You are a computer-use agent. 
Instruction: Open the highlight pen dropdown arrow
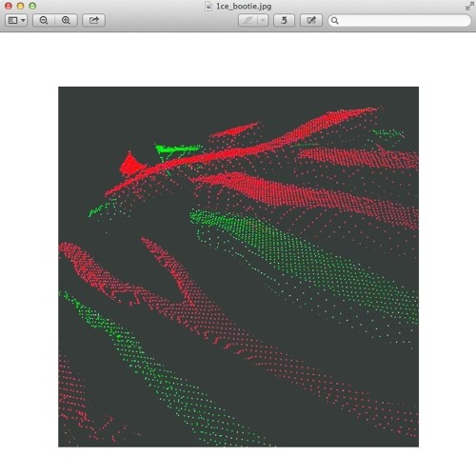pyautogui.click(x=263, y=20)
